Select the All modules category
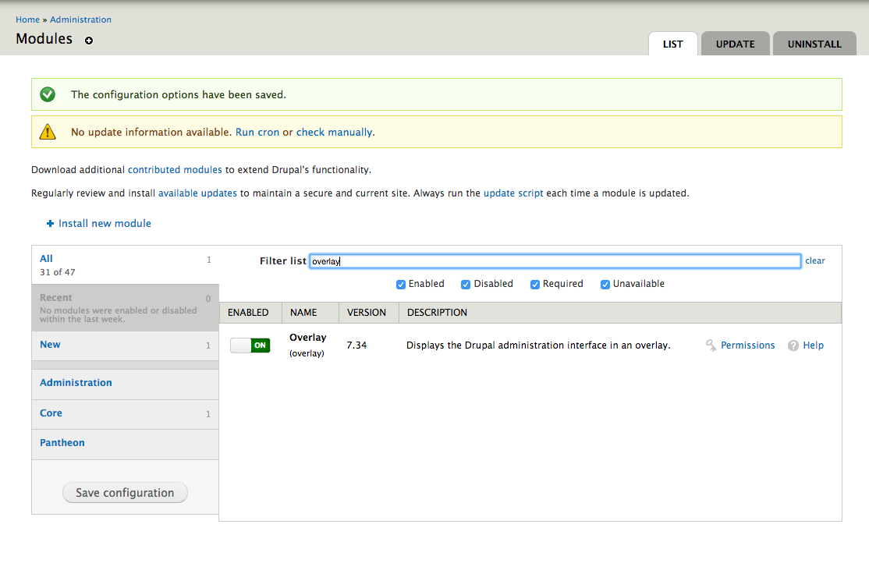Viewport: 869px width, 588px height. tap(126, 265)
